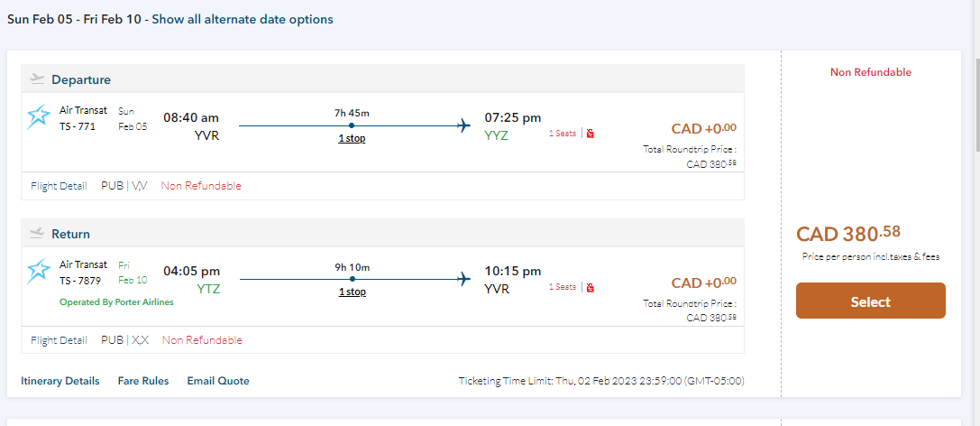Click Email Quote link
Image resolution: width=980 pixels, height=426 pixels.
click(218, 381)
